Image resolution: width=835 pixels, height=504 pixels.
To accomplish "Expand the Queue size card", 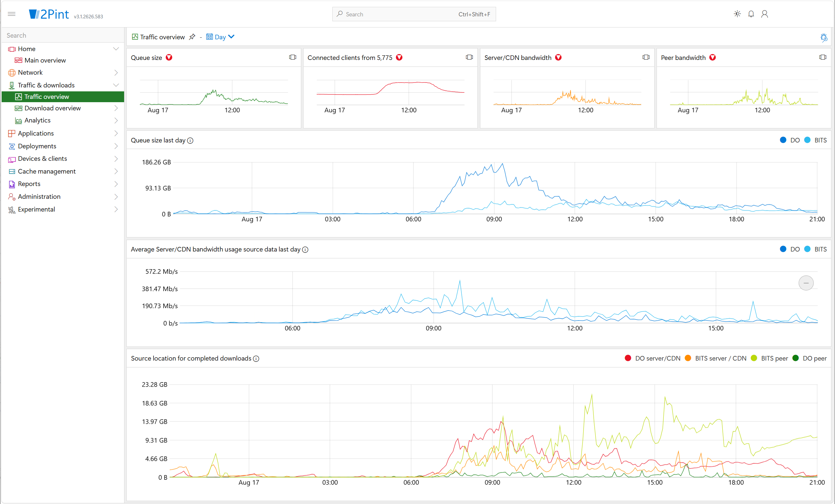I will pos(292,57).
